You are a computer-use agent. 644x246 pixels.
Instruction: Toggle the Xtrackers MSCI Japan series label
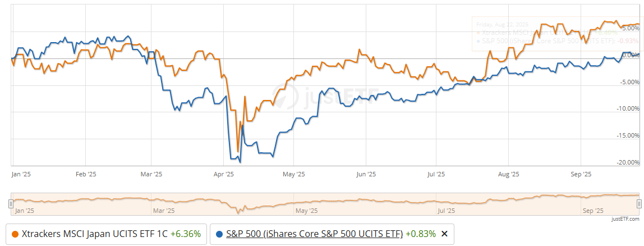point(94,234)
